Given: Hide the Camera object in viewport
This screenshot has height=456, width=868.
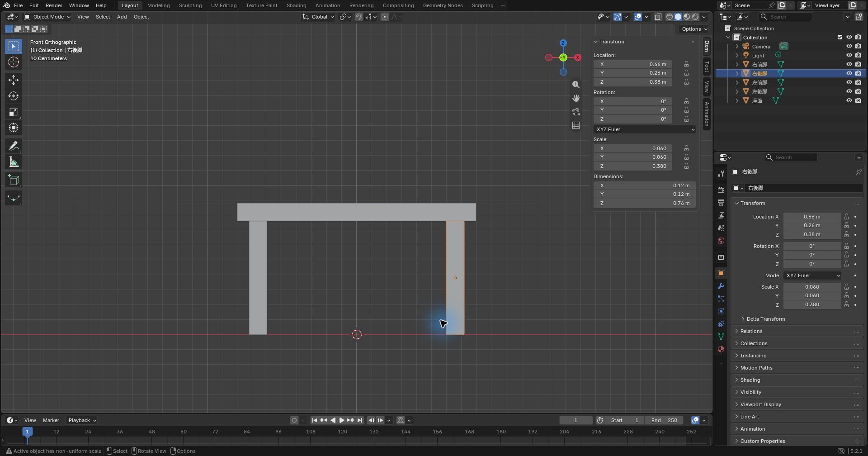Looking at the screenshot, I should tap(849, 46).
